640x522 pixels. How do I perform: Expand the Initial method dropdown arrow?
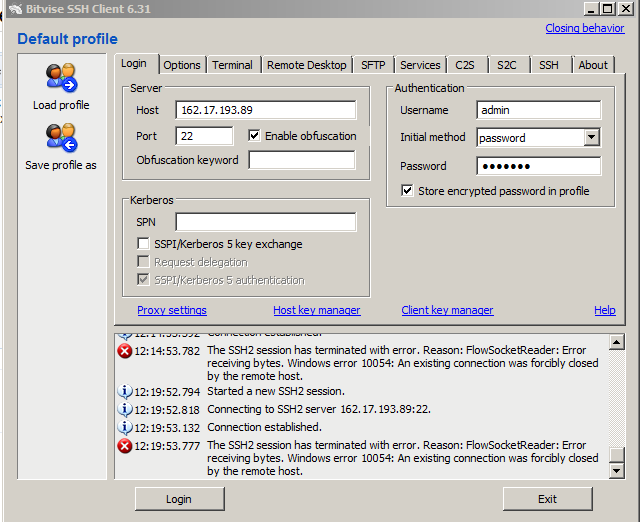pyautogui.click(x=591, y=137)
